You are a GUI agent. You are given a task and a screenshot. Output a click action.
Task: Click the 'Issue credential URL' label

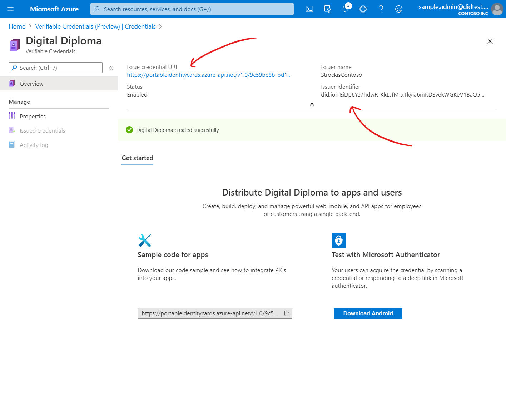click(x=153, y=67)
